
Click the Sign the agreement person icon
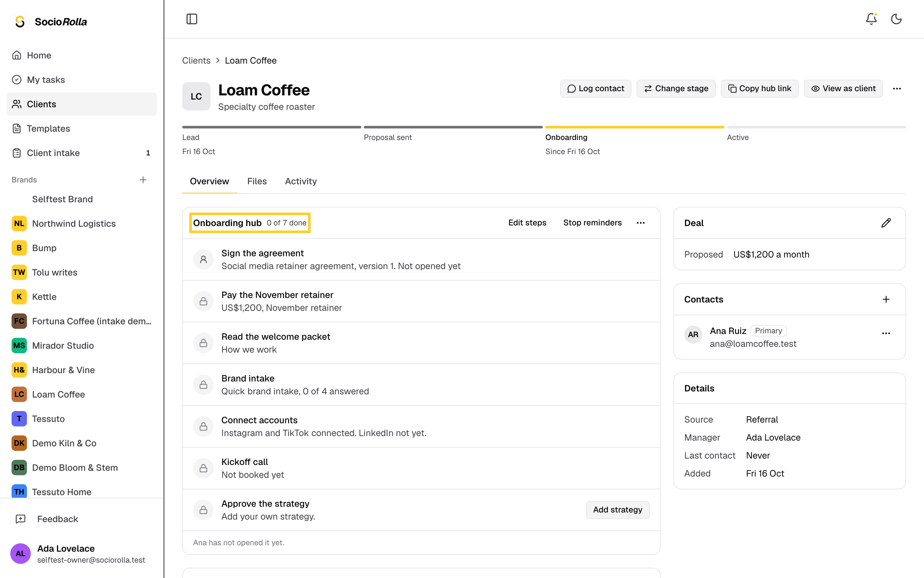tap(203, 259)
